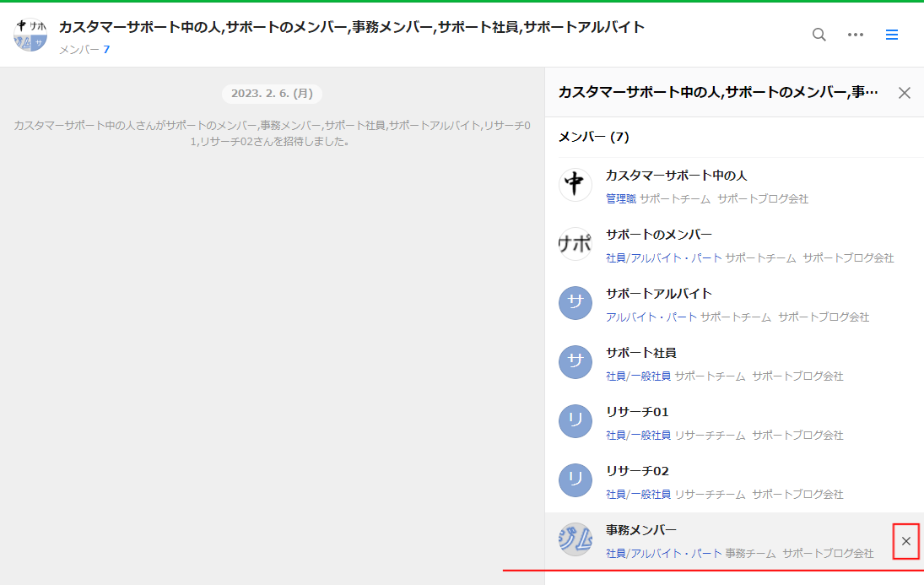Remove 事務メンバー with the X button
Screen dimensions: 924x585
tap(906, 541)
